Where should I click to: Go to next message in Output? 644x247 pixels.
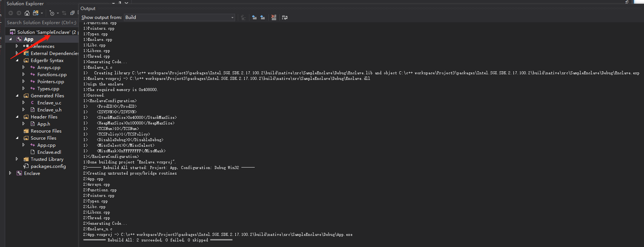[x=262, y=17]
